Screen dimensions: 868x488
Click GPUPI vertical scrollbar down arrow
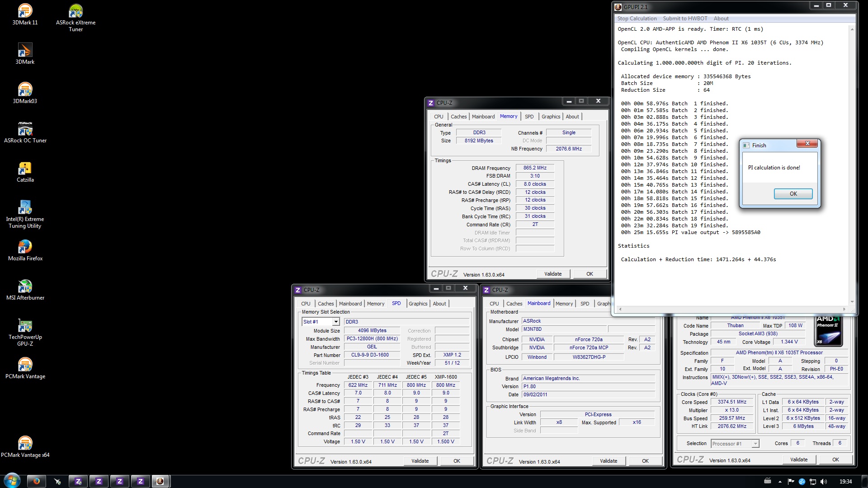[x=852, y=302]
